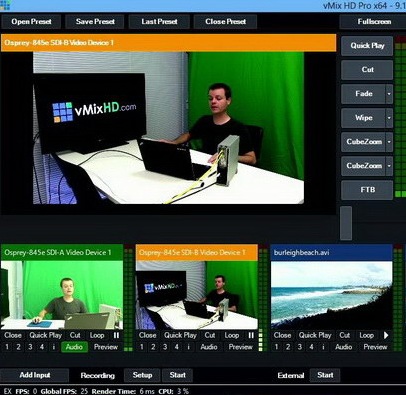Open info settings for Osprey SDI-B input
This screenshot has width=406, height=395.
[x=188, y=347]
